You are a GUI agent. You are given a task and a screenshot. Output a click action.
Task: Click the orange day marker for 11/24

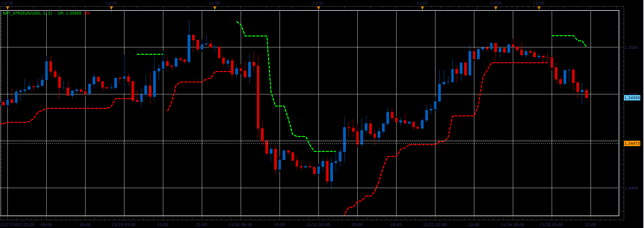pyautogui.click(x=496, y=8)
